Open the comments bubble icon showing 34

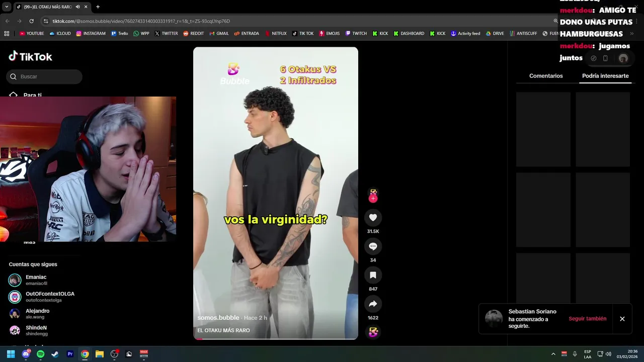pyautogui.click(x=373, y=246)
